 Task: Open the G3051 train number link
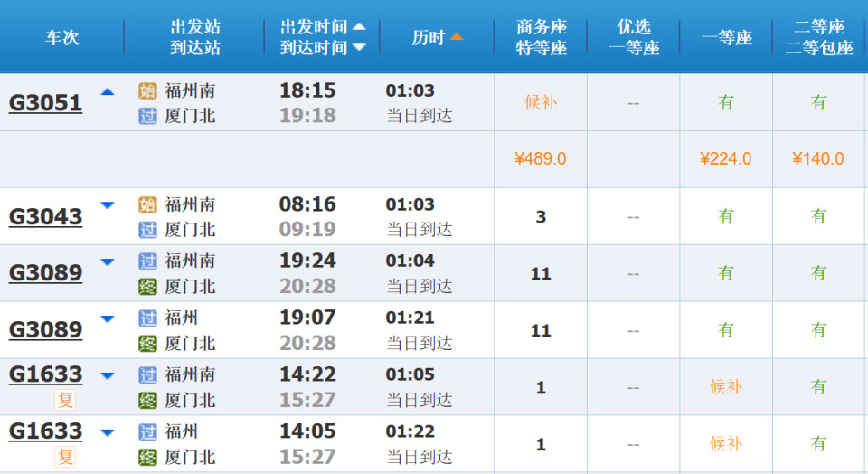45,102
